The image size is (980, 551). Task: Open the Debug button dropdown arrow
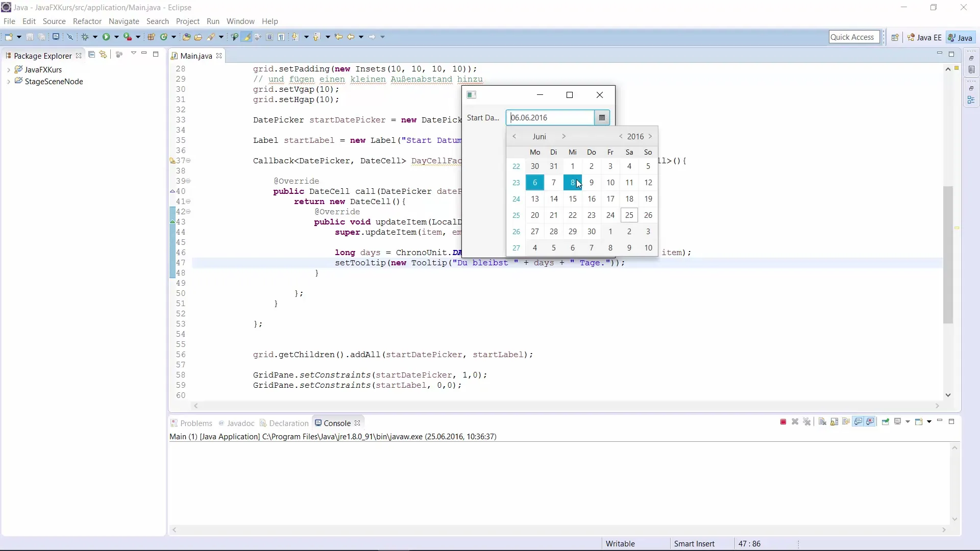tap(95, 37)
